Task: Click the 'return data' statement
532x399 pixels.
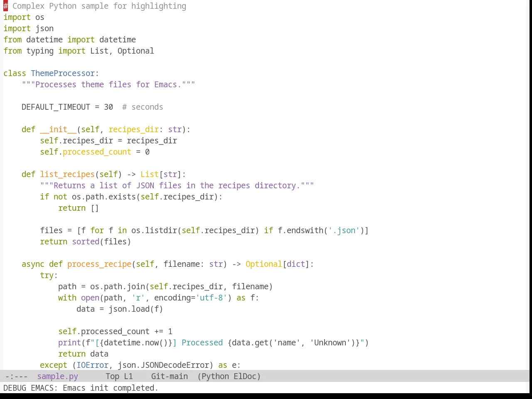Action: click(83, 354)
